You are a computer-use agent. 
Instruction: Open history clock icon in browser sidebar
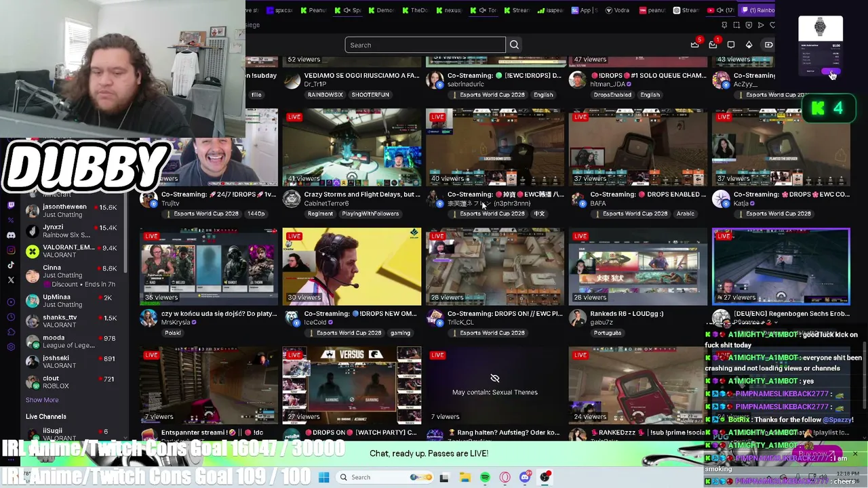[11, 317]
